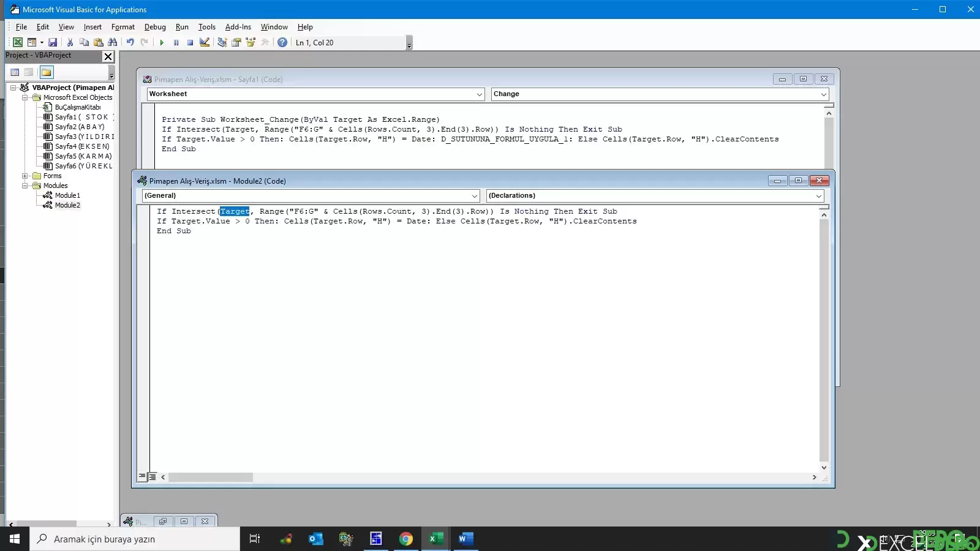Image resolution: width=980 pixels, height=551 pixels.
Task: Open the View menu
Action: point(66,27)
